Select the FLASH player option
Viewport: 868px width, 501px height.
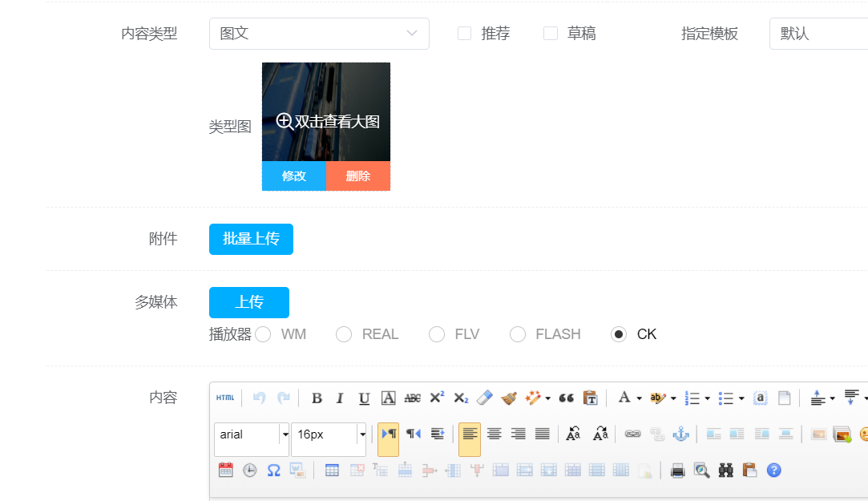(x=518, y=334)
